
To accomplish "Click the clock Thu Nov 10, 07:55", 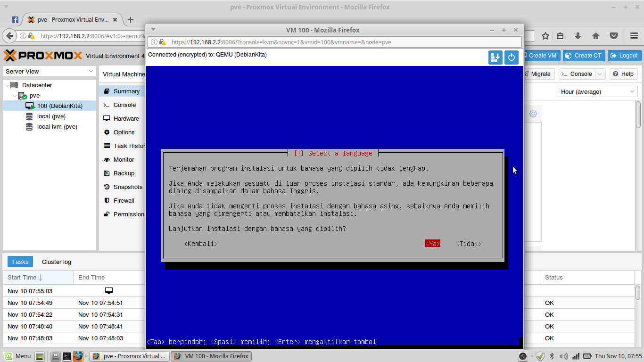I will [619, 356].
